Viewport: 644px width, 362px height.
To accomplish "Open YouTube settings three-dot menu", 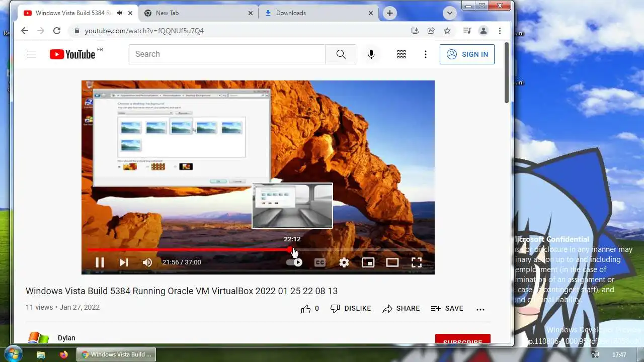I will (x=426, y=54).
